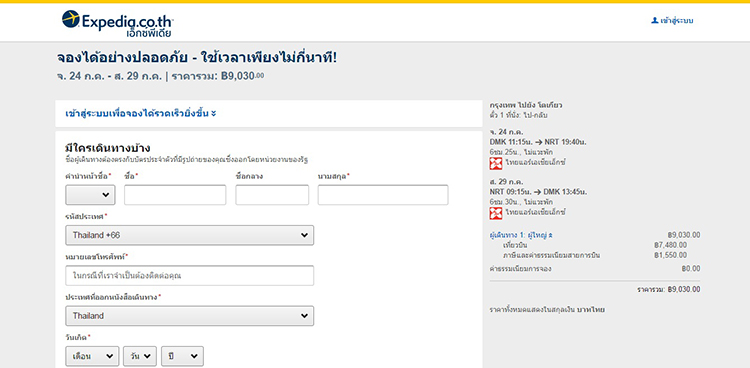Focus the ชื่อ first name field

click(175, 195)
